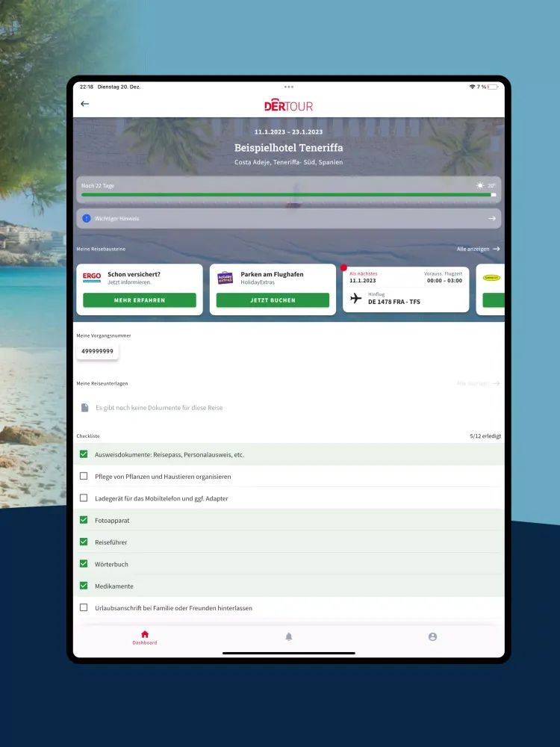Tap the back arrow icon
Viewport: 560px width, 747px height.
tap(85, 104)
